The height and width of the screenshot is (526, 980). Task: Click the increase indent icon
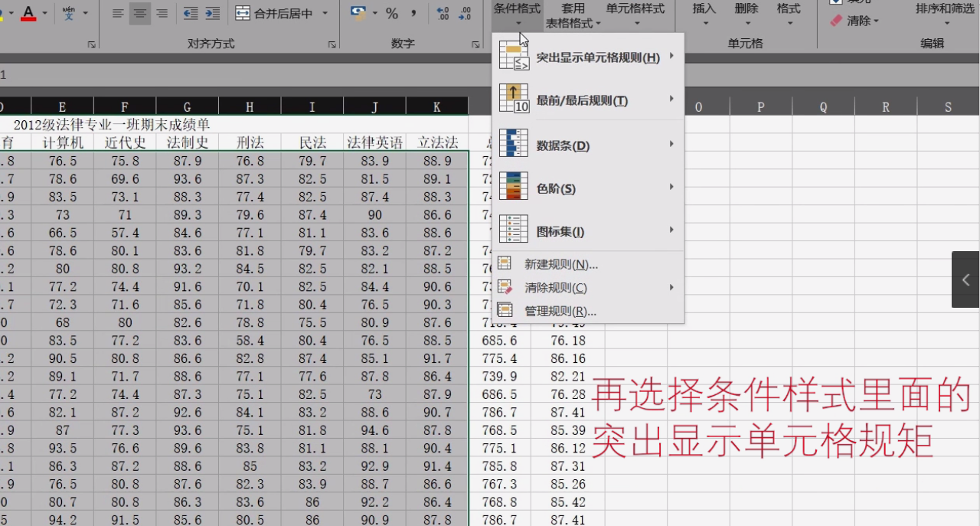[213, 13]
